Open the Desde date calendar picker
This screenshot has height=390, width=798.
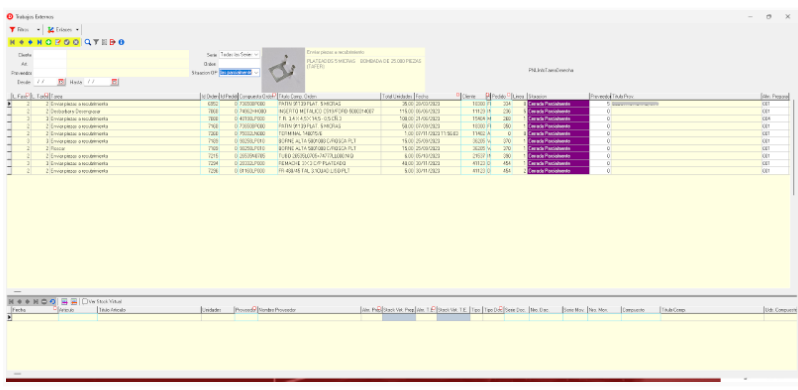[61, 82]
